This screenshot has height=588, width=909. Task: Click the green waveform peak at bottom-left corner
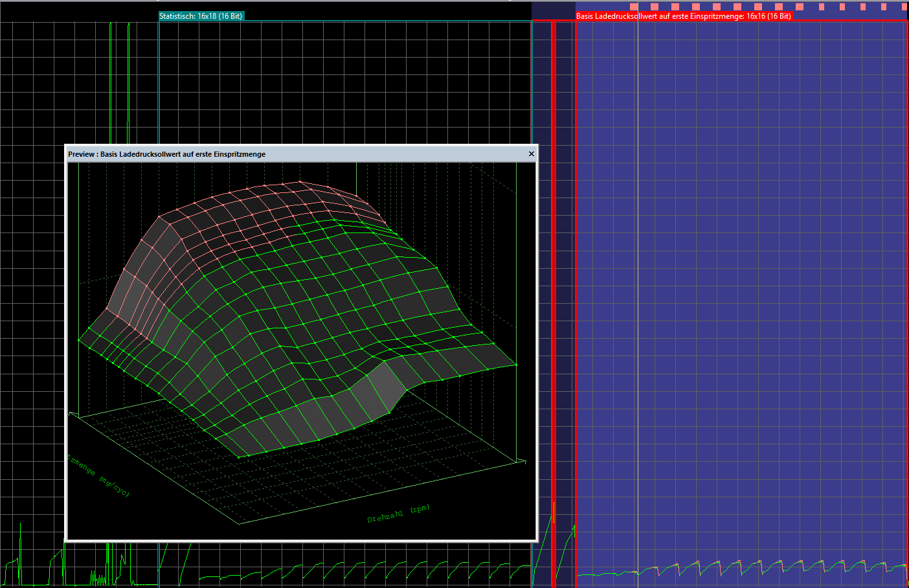coord(20,550)
